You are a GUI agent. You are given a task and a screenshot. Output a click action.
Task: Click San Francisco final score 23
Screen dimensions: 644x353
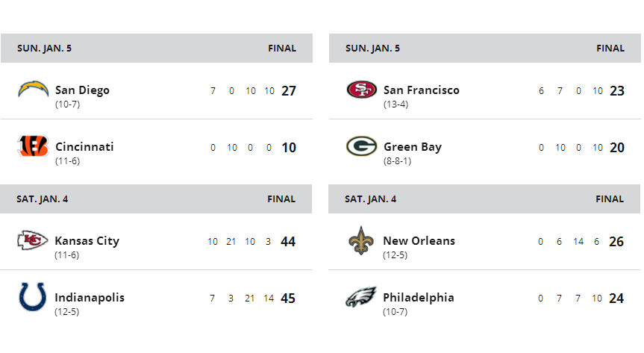click(x=617, y=90)
